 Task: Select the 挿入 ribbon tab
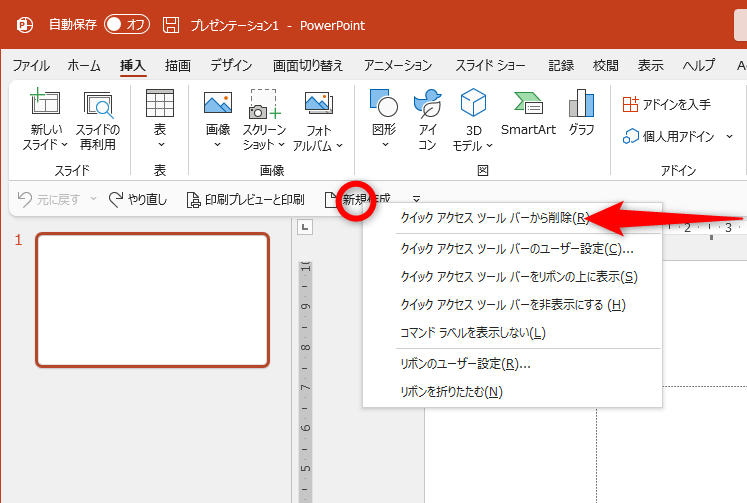[133, 65]
